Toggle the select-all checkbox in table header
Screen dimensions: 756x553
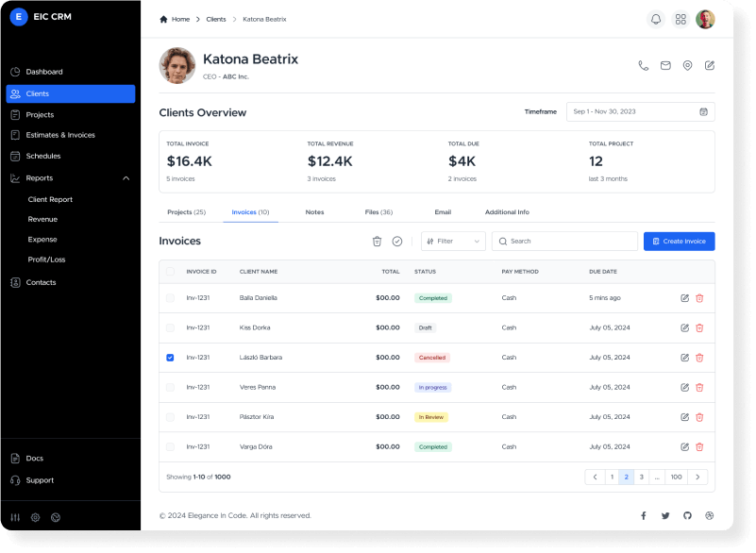[170, 271]
